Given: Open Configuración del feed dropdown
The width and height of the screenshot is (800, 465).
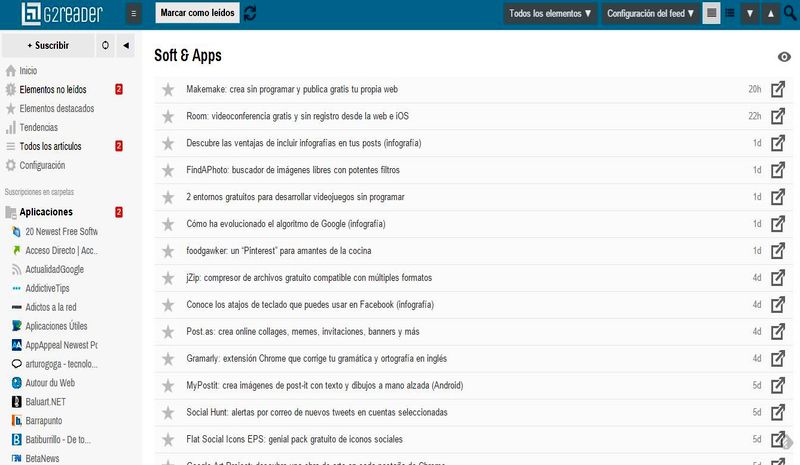Looking at the screenshot, I should pyautogui.click(x=650, y=14).
